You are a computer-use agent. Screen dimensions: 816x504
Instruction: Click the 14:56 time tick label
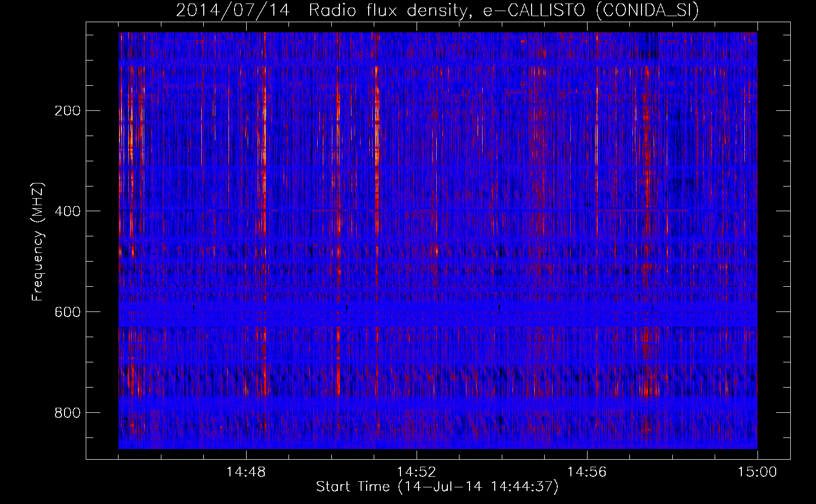coord(587,472)
